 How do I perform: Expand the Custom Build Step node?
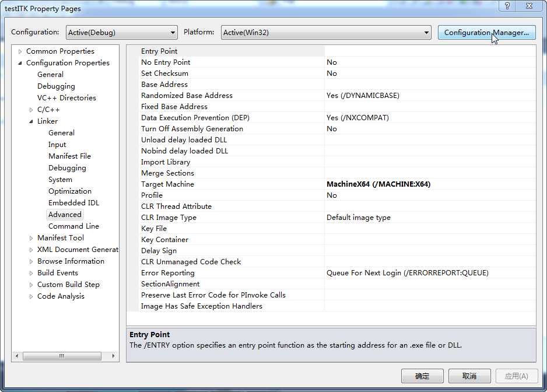point(31,285)
